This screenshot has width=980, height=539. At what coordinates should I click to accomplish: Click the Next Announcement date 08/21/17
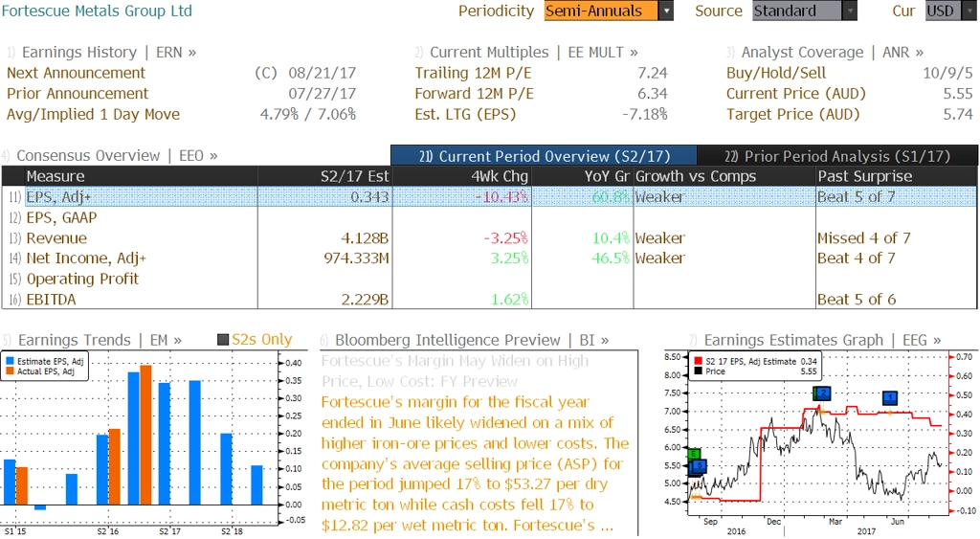322,73
